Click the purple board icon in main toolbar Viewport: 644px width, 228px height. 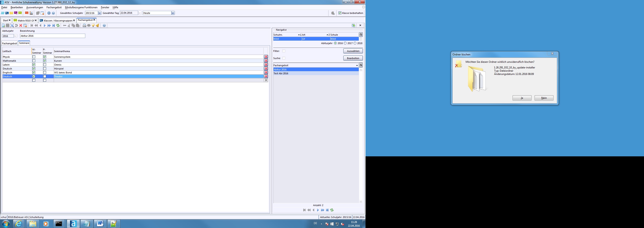click(16, 13)
